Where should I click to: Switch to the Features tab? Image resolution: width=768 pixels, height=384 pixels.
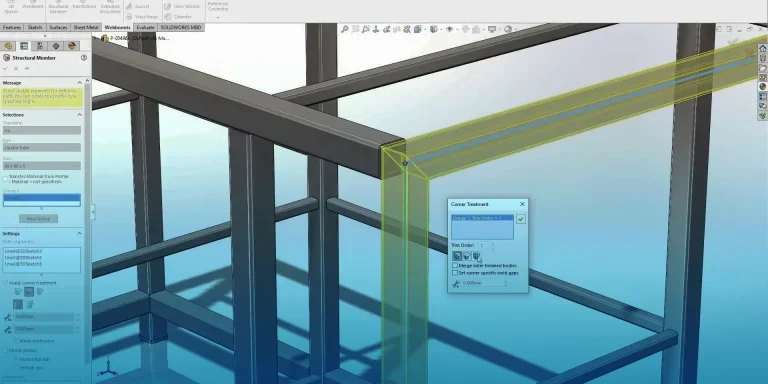click(x=12, y=27)
